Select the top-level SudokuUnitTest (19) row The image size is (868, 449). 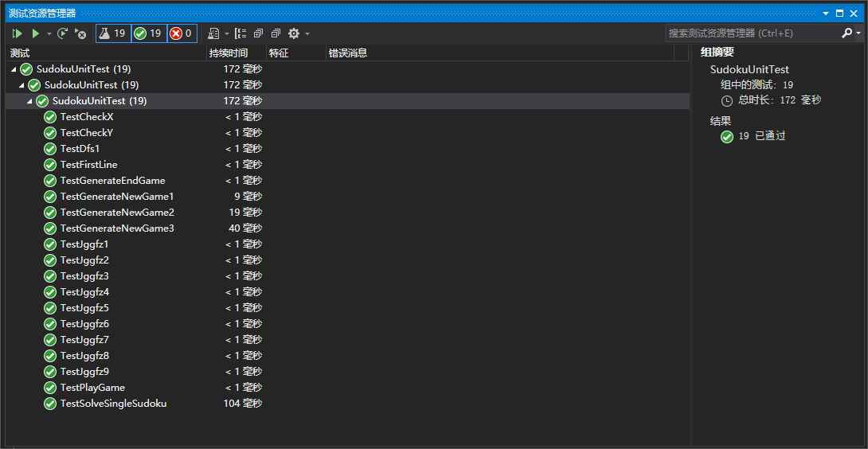coord(348,69)
